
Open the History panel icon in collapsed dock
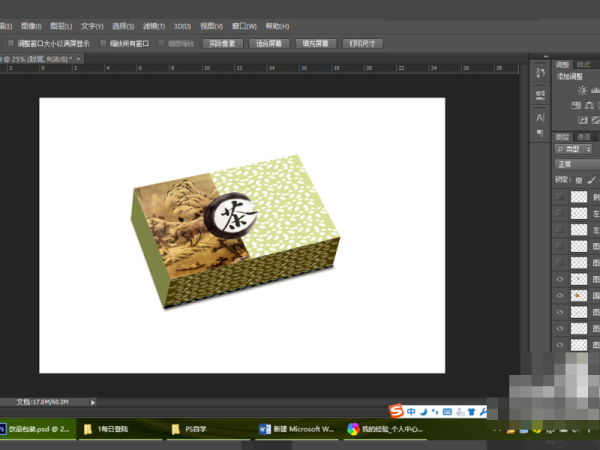click(538, 73)
